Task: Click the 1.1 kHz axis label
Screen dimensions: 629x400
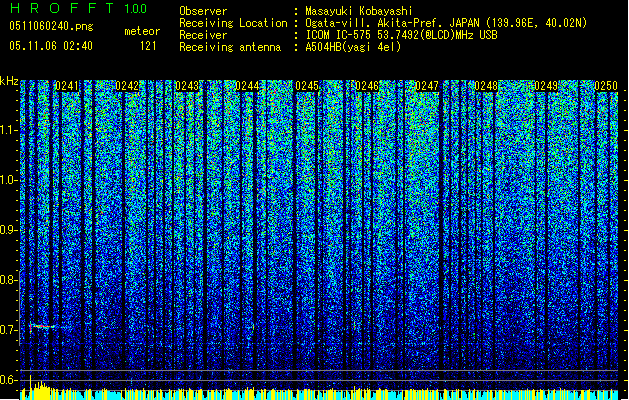Action: pyautogui.click(x=8, y=130)
